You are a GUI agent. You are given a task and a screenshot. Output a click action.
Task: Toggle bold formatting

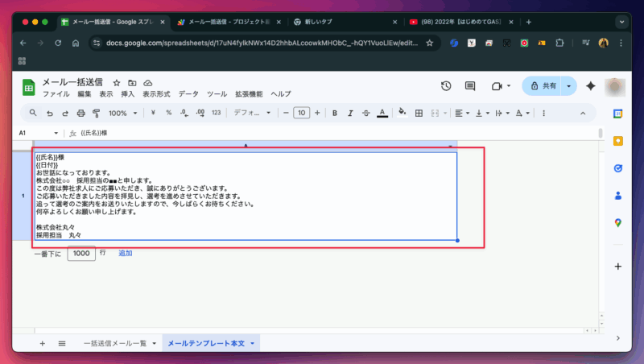click(335, 113)
